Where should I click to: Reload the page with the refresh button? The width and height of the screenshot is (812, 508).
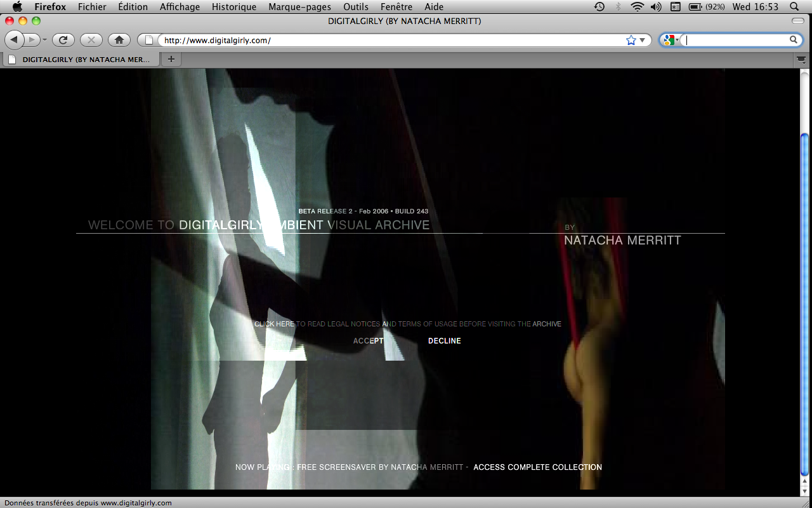pyautogui.click(x=63, y=40)
